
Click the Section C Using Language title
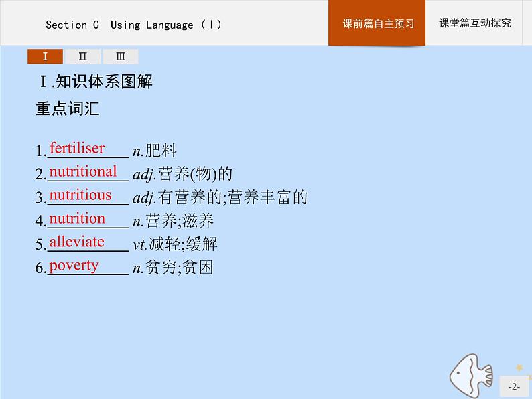[x=133, y=25]
